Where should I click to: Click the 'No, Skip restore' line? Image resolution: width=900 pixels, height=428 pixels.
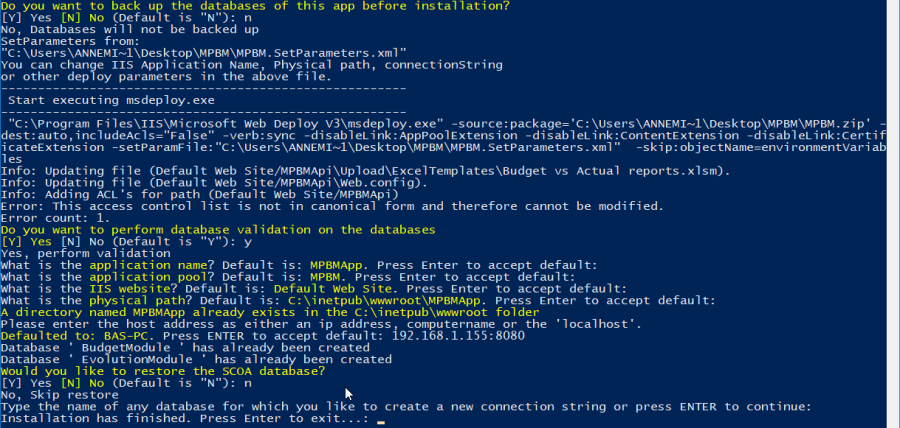(x=60, y=395)
